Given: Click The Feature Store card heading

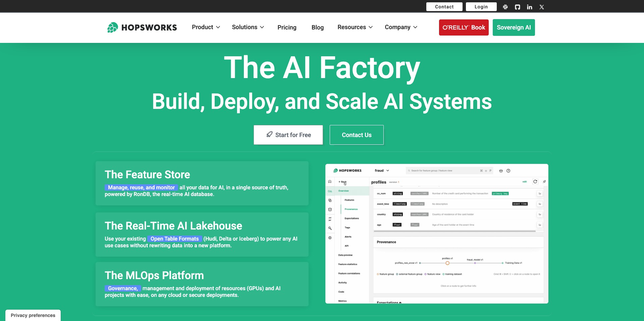Looking at the screenshot, I should 147,175.
